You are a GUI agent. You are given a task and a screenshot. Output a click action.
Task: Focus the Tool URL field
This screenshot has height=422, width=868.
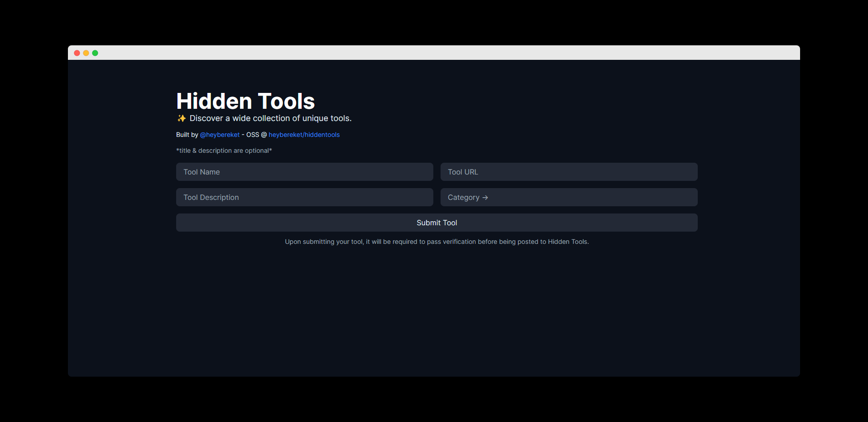tap(569, 172)
